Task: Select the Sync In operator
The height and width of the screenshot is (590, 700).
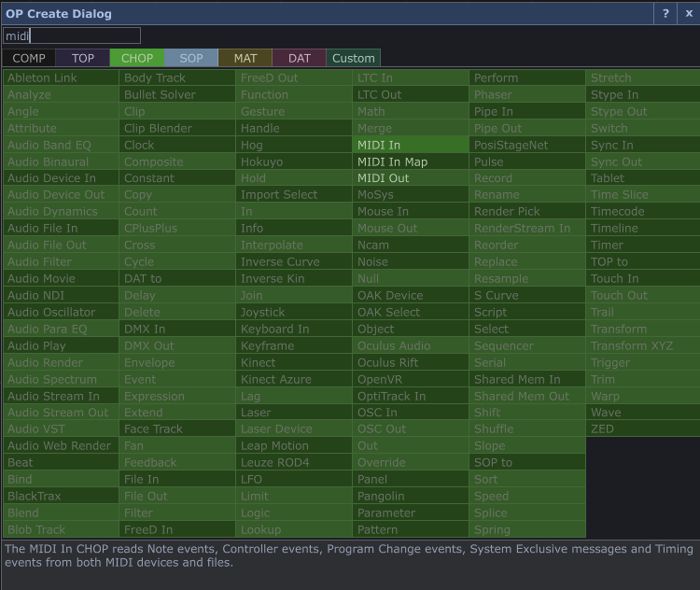Action: [x=643, y=145]
